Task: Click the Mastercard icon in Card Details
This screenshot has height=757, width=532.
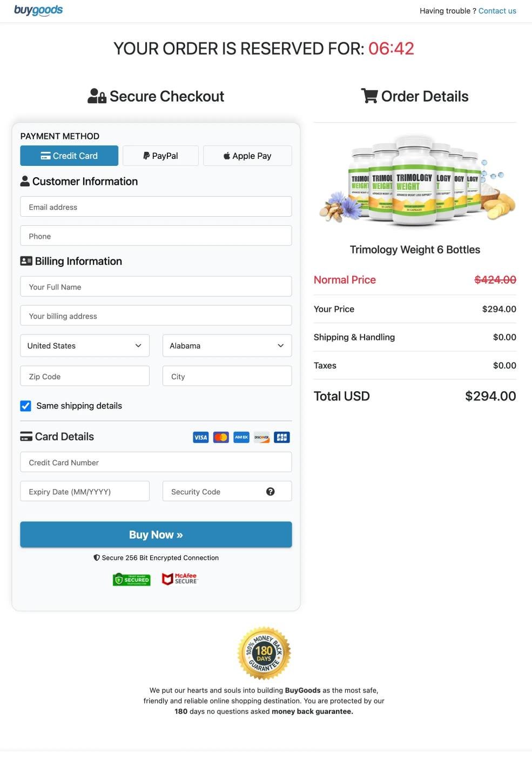Action: tap(221, 437)
